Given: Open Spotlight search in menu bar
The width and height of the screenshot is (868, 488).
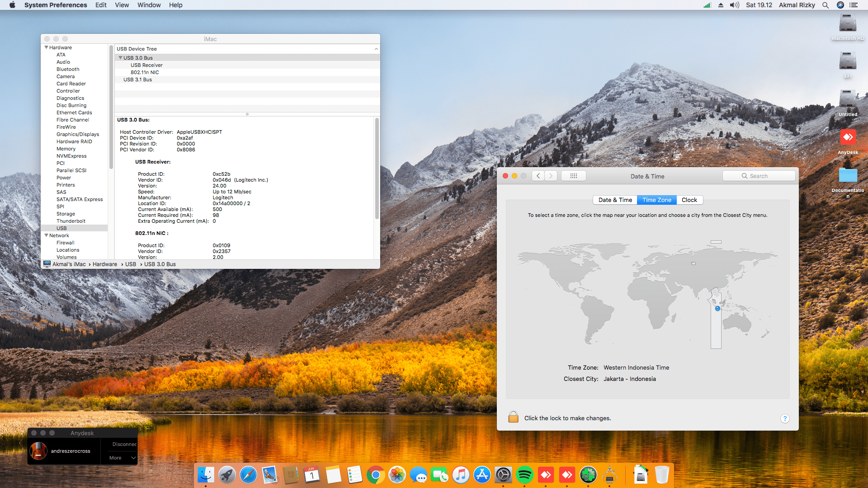Looking at the screenshot, I should click(826, 5).
